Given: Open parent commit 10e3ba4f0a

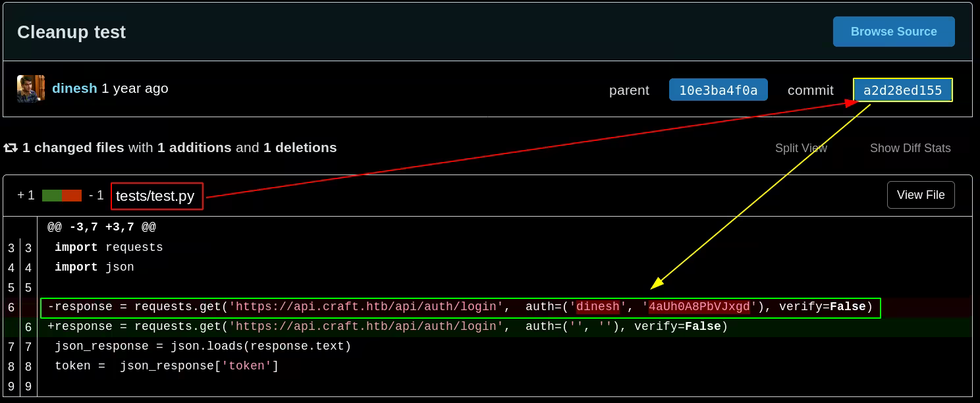Looking at the screenshot, I should (718, 90).
